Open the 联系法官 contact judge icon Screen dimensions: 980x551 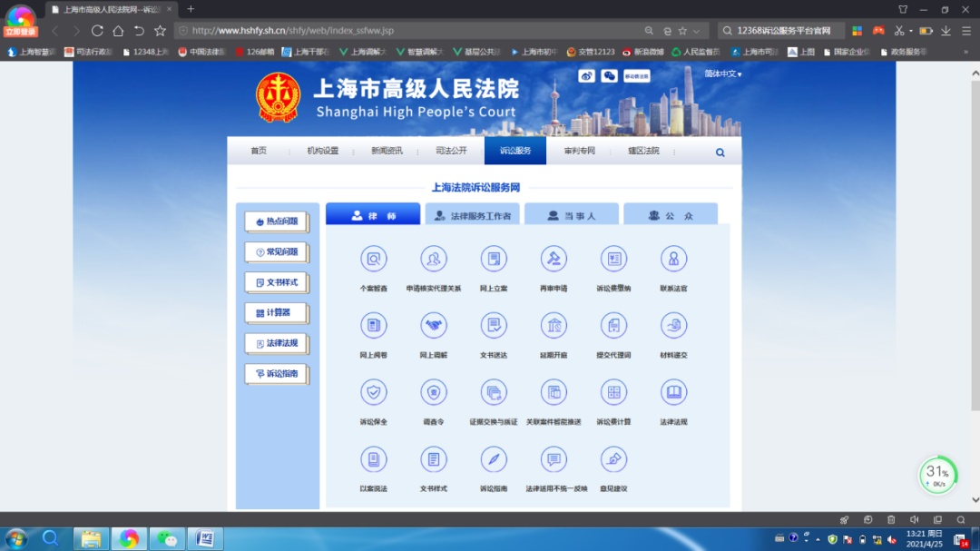(673, 259)
